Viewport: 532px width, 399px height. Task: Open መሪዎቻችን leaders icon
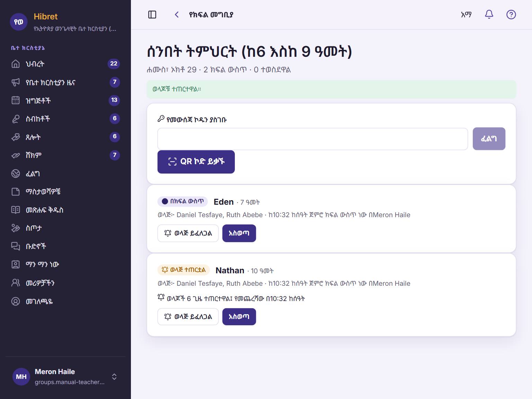16,283
